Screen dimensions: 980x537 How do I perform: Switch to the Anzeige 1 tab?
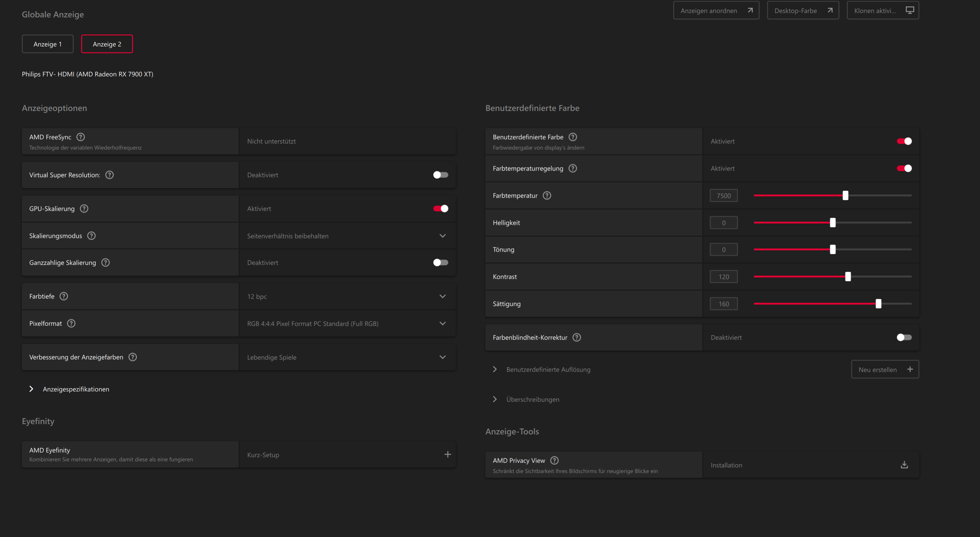[x=48, y=44]
